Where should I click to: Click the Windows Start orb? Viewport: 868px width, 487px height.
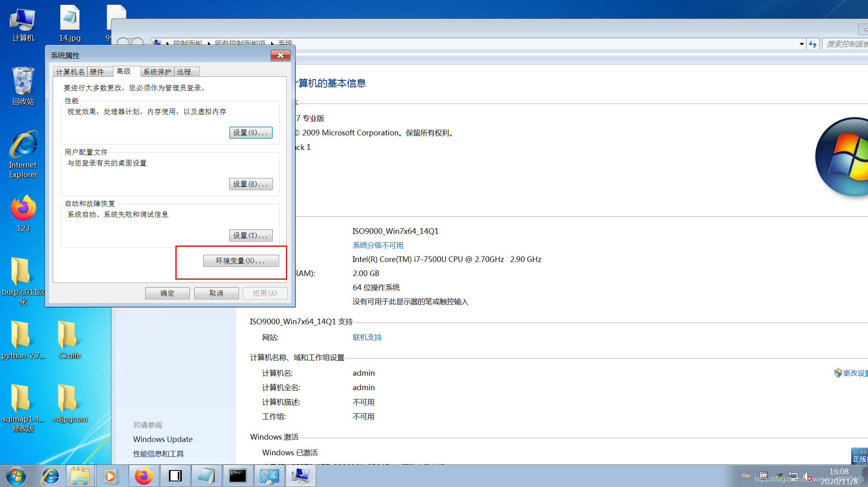pos(16,476)
